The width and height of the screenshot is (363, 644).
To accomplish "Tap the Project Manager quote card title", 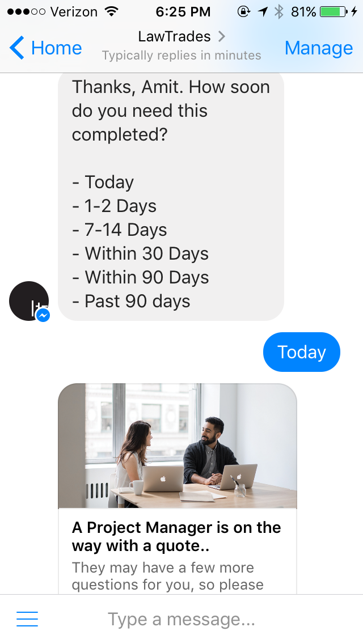I will [x=176, y=537].
